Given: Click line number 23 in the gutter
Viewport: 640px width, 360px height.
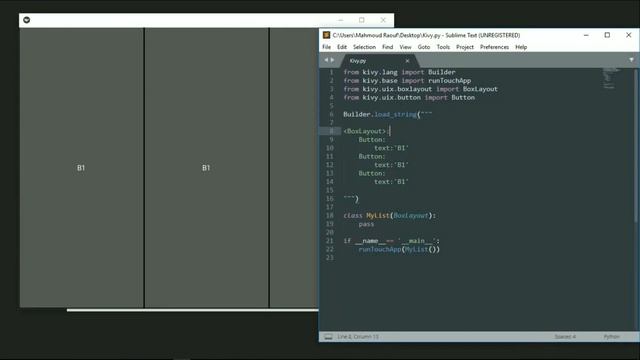Looking at the screenshot, I should (330, 258).
